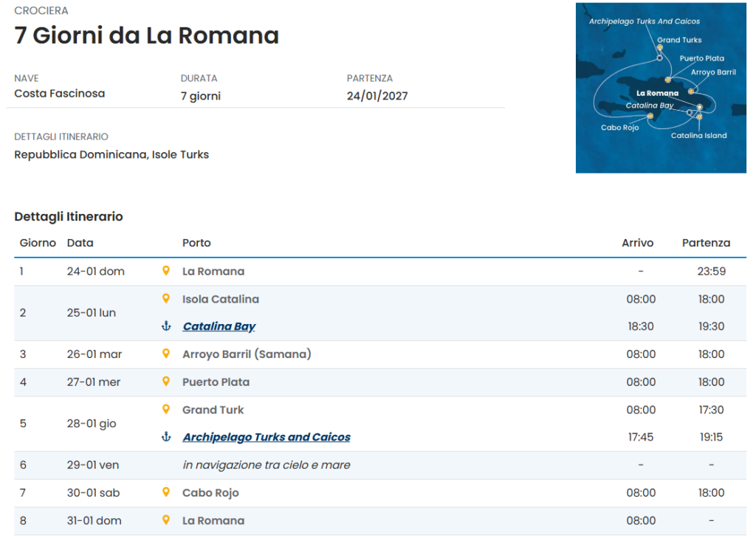Open the Catalina Bay link
This screenshot has width=756, height=538.
(x=219, y=326)
